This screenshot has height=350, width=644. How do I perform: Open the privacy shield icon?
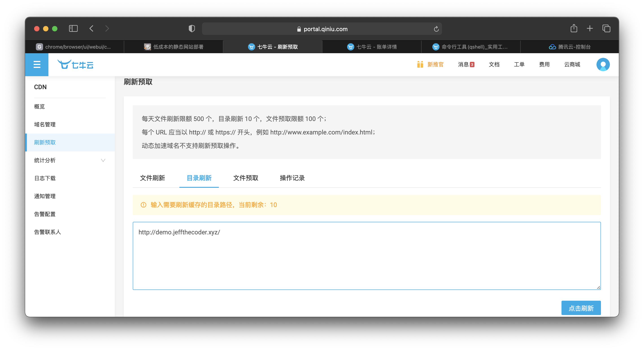tap(192, 28)
